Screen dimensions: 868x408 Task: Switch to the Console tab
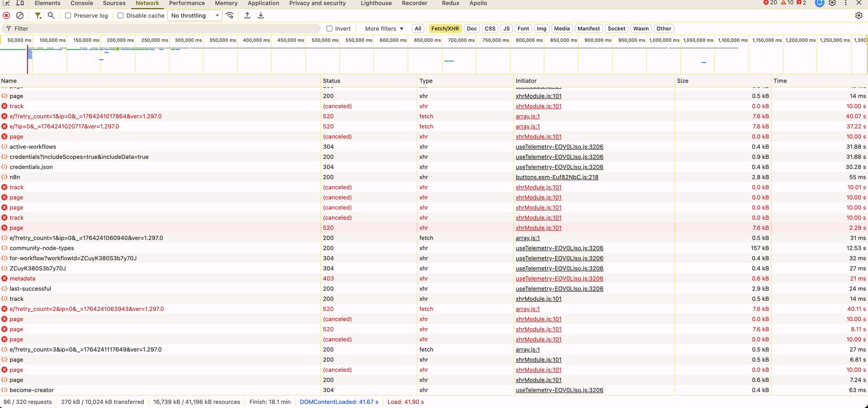pyautogui.click(x=82, y=3)
